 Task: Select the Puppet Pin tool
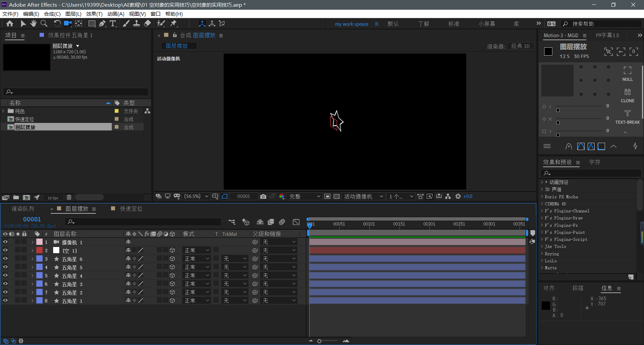point(173,23)
